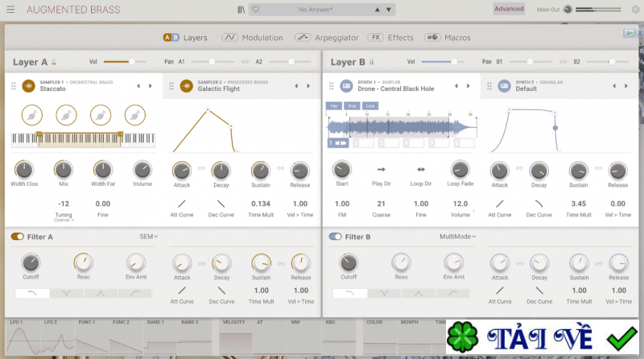The image size is (644, 359).
Task: Click Loop Dir double-arrow icon
Action: [x=421, y=169]
